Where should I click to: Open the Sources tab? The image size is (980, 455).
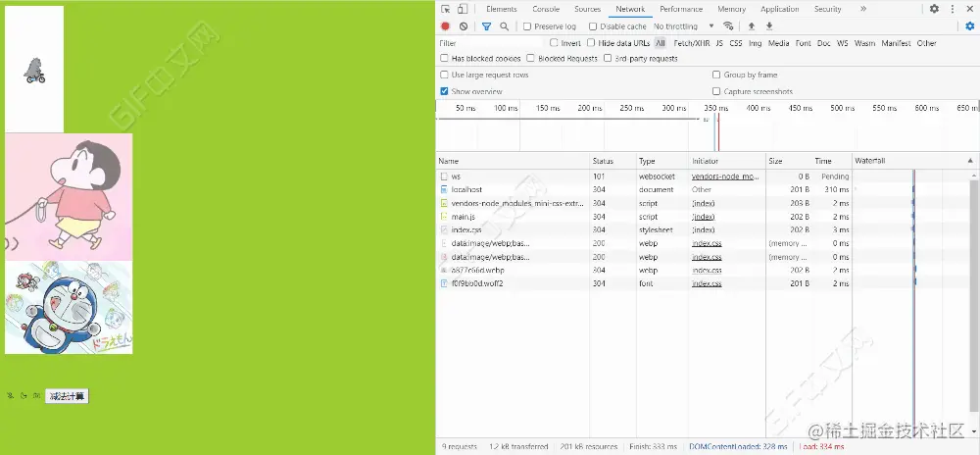(587, 9)
